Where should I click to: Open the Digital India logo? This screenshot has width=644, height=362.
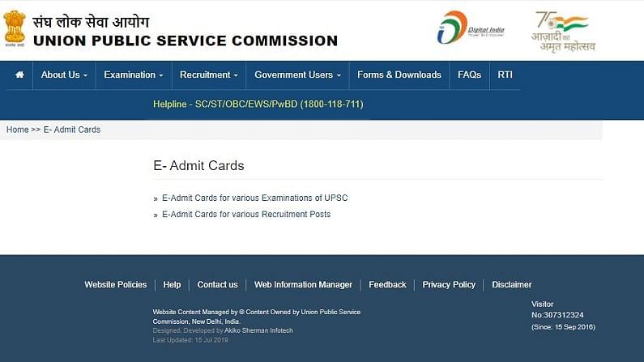pyautogui.click(x=471, y=28)
